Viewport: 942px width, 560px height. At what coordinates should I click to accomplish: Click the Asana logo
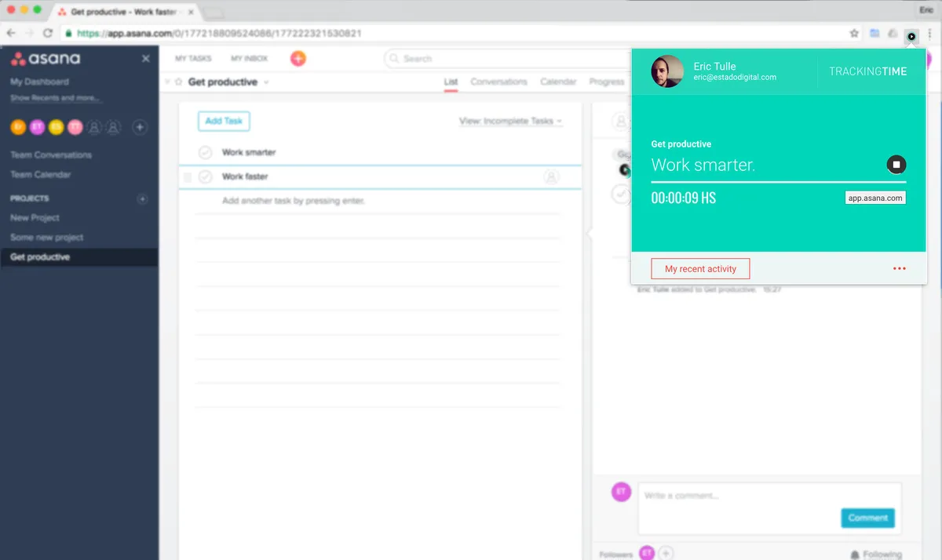pyautogui.click(x=45, y=59)
